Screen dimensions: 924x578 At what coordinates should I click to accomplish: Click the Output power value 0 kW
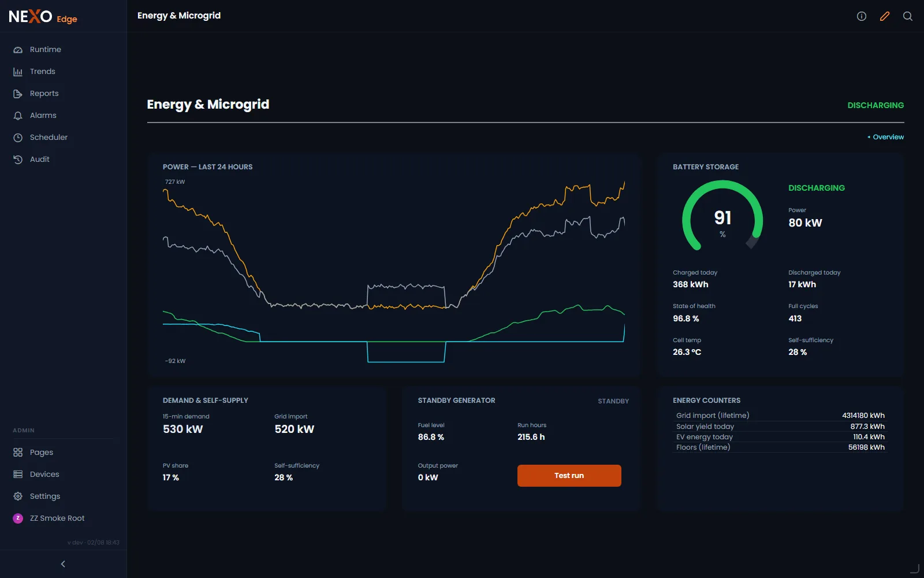[x=428, y=477]
